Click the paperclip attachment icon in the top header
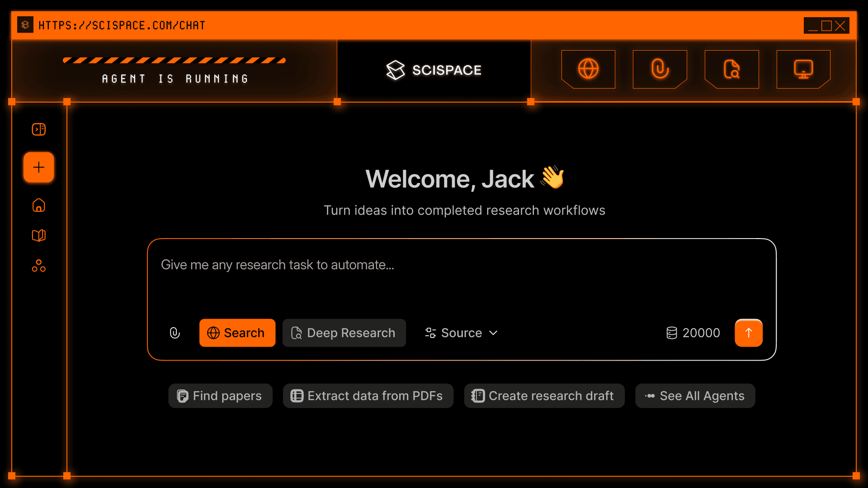Image resolution: width=868 pixels, height=488 pixels. [x=660, y=69]
